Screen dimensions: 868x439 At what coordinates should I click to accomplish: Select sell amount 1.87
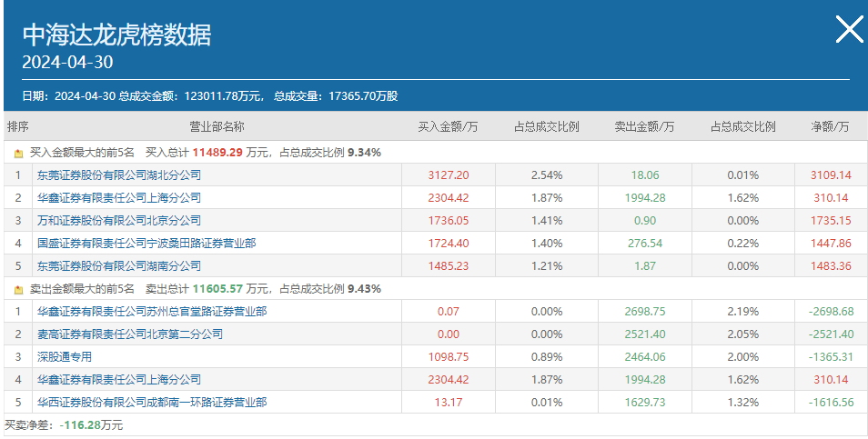[x=645, y=266]
